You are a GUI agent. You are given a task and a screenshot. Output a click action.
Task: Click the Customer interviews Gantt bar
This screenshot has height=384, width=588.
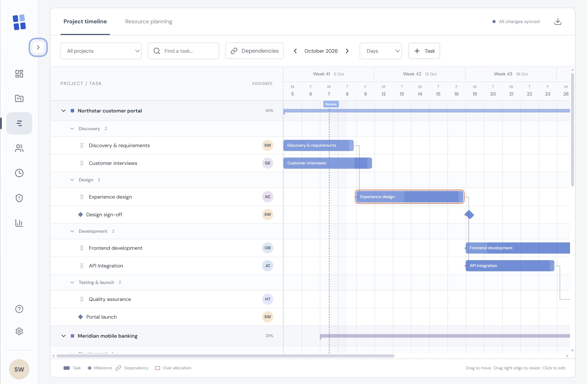tap(327, 163)
